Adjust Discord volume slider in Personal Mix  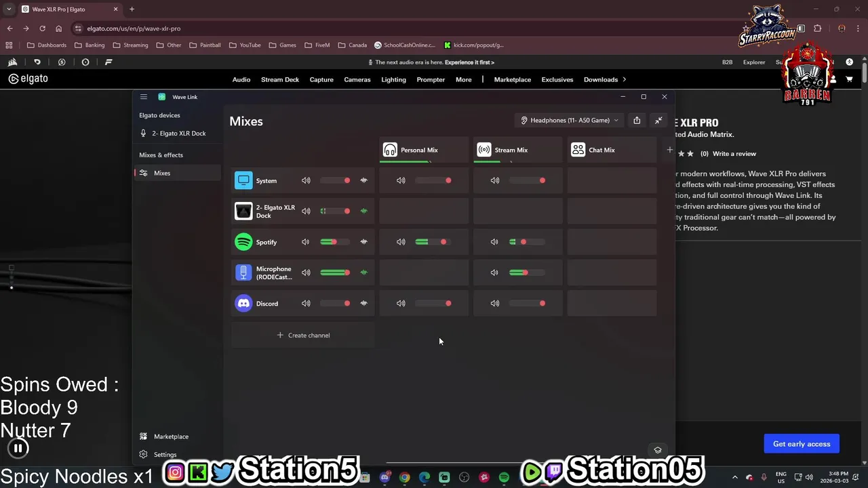coord(433,303)
